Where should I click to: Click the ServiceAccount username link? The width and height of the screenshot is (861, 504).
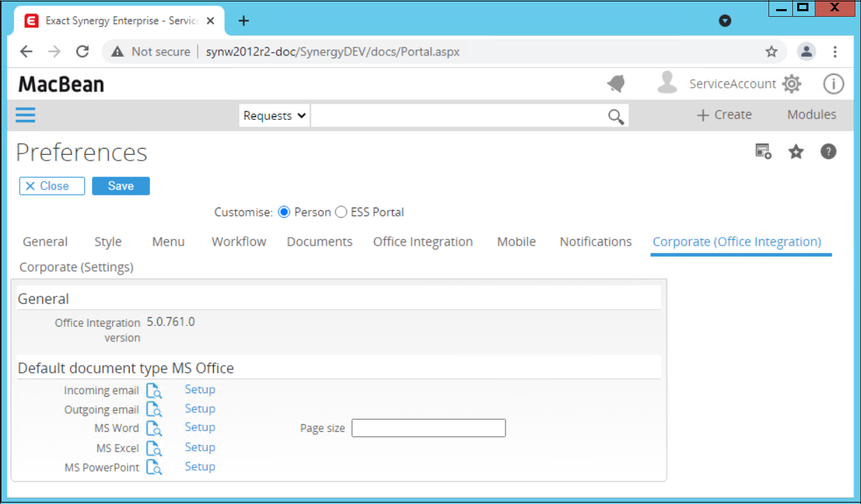tap(733, 84)
